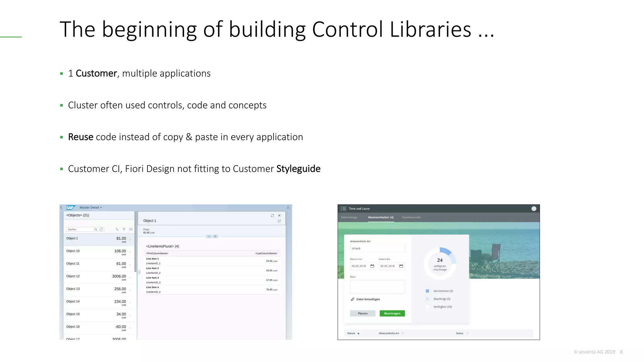The width and height of the screenshot is (644, 362).
Task: Open the calendar picker for Datum bis
Action: (401, 266)
